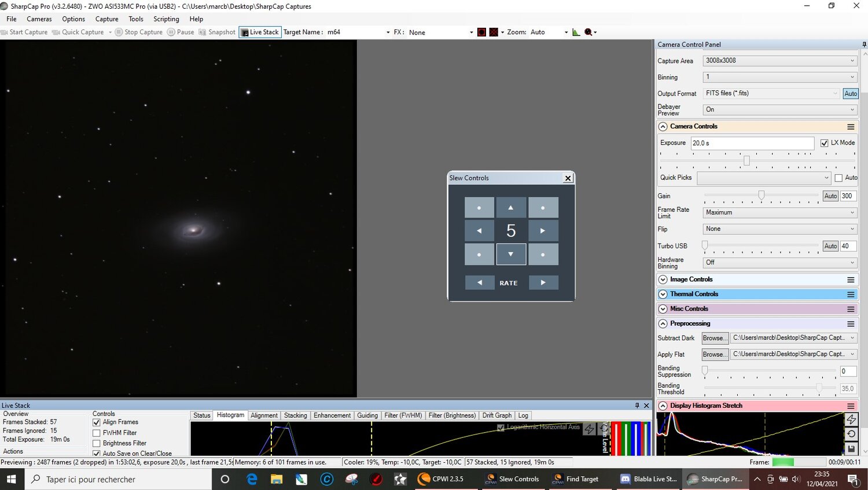Click the histogram auto-stretch lightning icon
Screen dimensions: 868x490
point(851,419)
